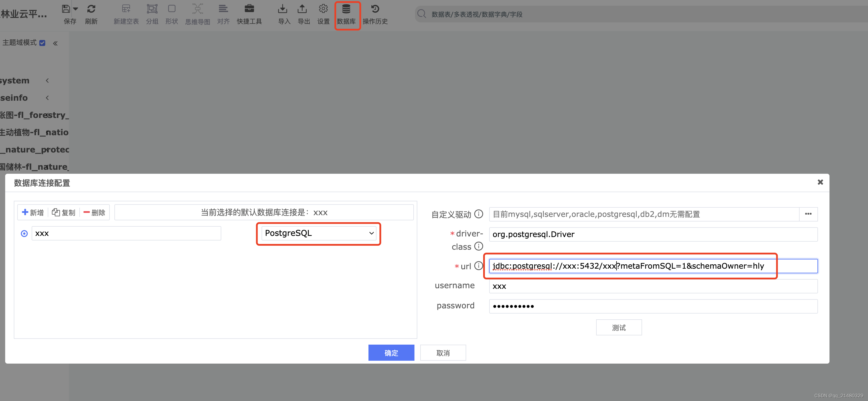Screen dimensions: 868x401
Task: Open the Settings (设置) gear icon
Action: (323, 9)
